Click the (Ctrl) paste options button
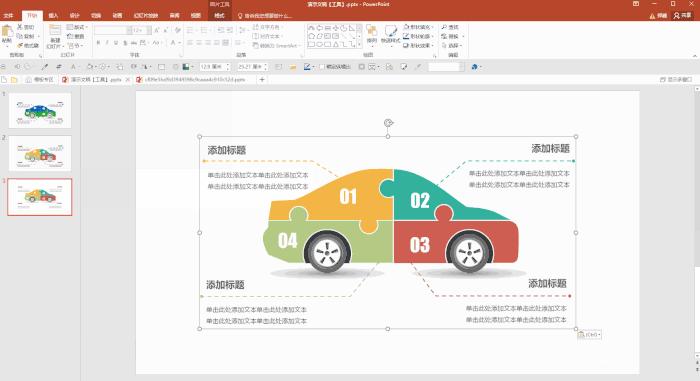The width and height of the screenshot is (700, 381). coord(589,334)
